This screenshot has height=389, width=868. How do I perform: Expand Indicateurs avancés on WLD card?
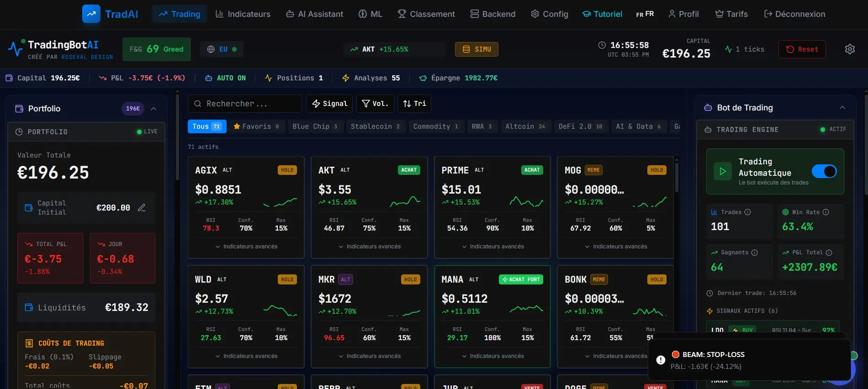point(246,356)
